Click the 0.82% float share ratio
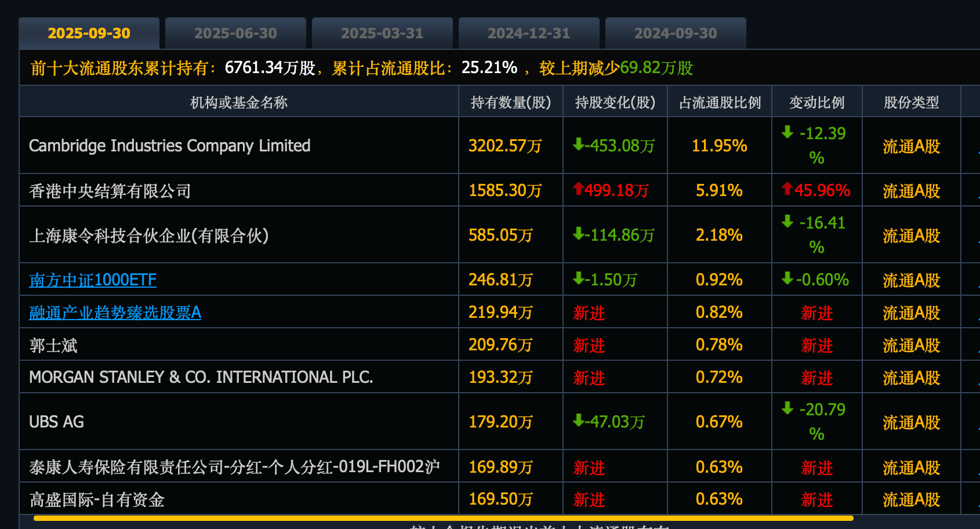Screen dimensions: 980x529 [719, 313]
